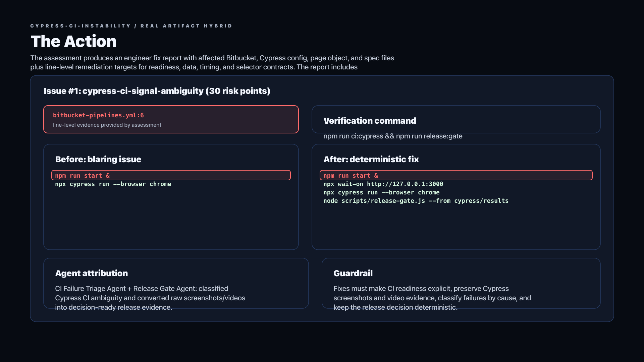Select 'After: deterministic fix' heading
This screenshot has height=362, width=644.
coord(371,159)
